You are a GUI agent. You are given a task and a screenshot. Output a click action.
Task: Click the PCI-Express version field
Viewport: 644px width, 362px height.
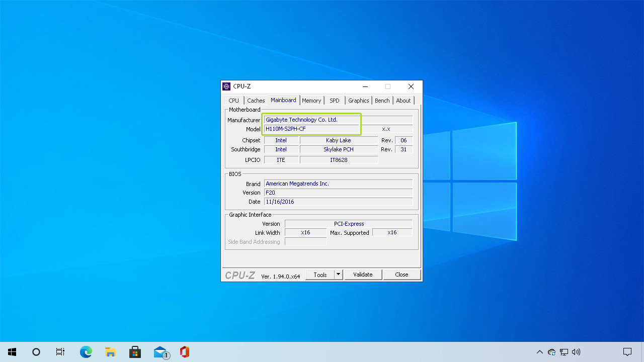click(349, 224)
